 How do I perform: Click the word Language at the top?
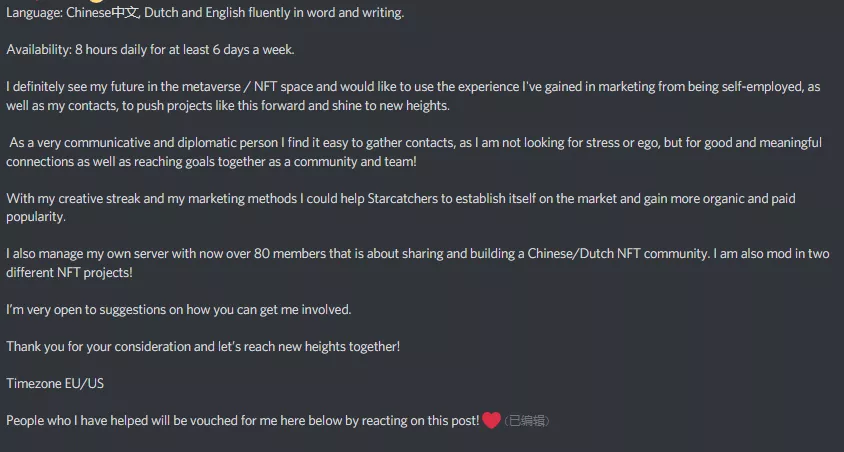point(34,12)
